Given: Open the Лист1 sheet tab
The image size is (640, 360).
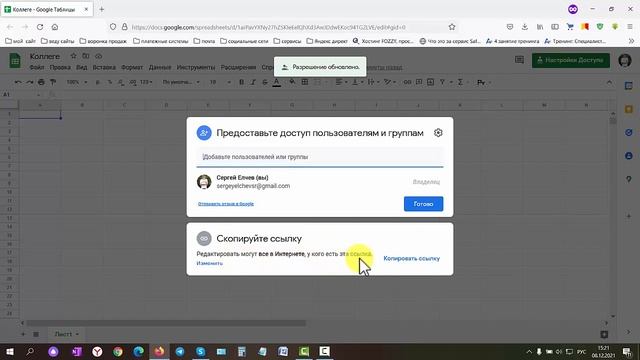Looking at the screenshot, I should 66,334.
